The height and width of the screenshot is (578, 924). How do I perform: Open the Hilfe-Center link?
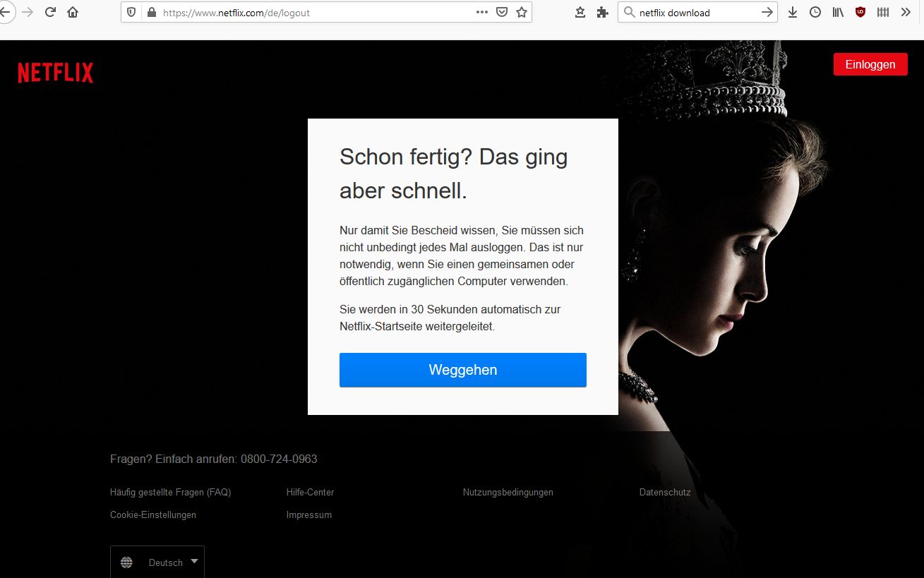pos(310,492)
